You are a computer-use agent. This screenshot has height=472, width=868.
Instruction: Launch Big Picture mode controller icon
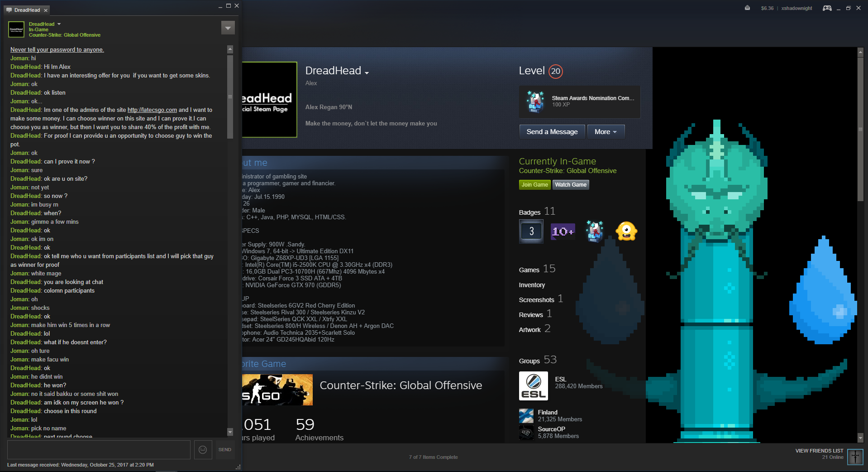(x=827, y=8)
